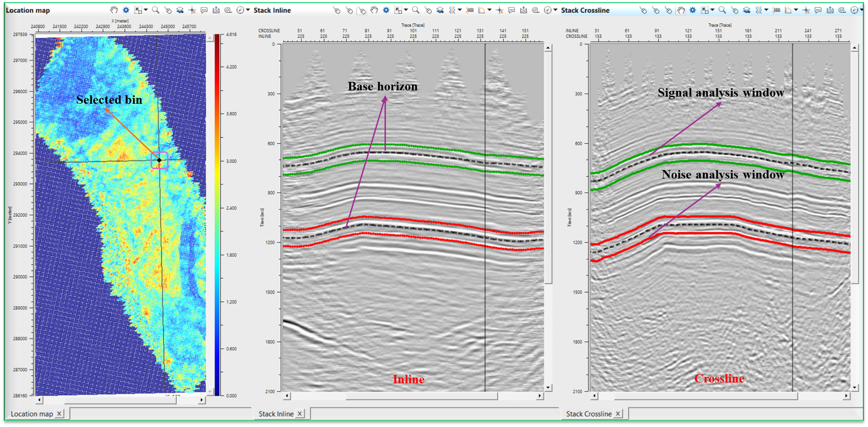Image resolution: width=868 pixels, height=427 pixels.
Task: Switch to the Stack Inline tab
Action: pos(276,414)
